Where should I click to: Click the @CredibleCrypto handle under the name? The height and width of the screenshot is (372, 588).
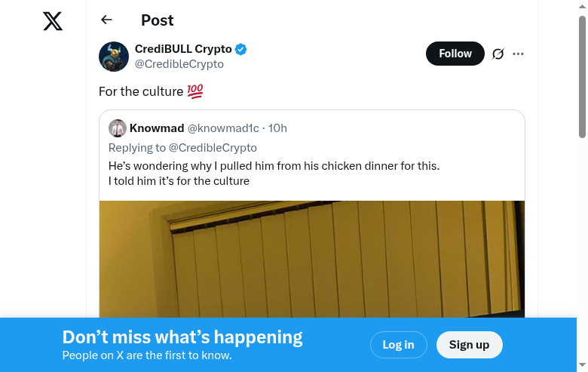[179, 64]
